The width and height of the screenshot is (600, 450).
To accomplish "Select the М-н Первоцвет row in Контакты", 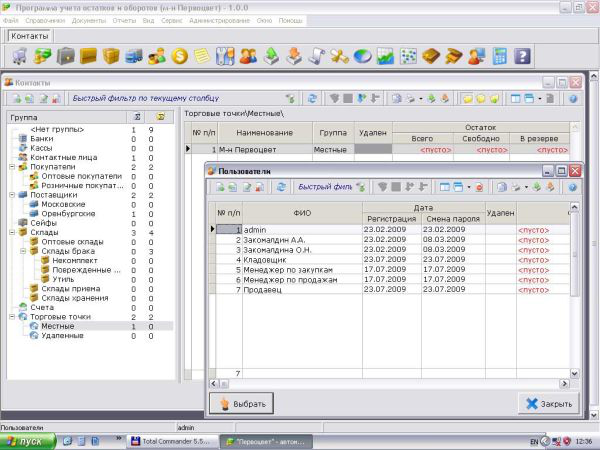I will point(378,149).
